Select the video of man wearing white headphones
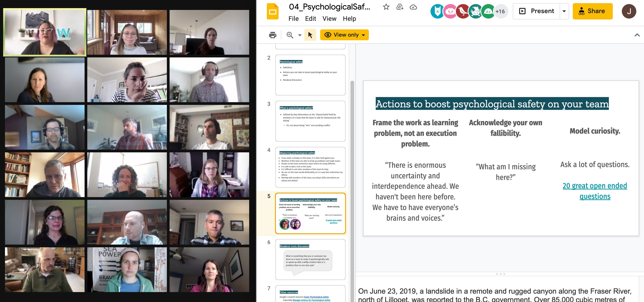Image resolution: width=644 pixels, height=302 pixels. pyautogui.click(x=209, y=80)
